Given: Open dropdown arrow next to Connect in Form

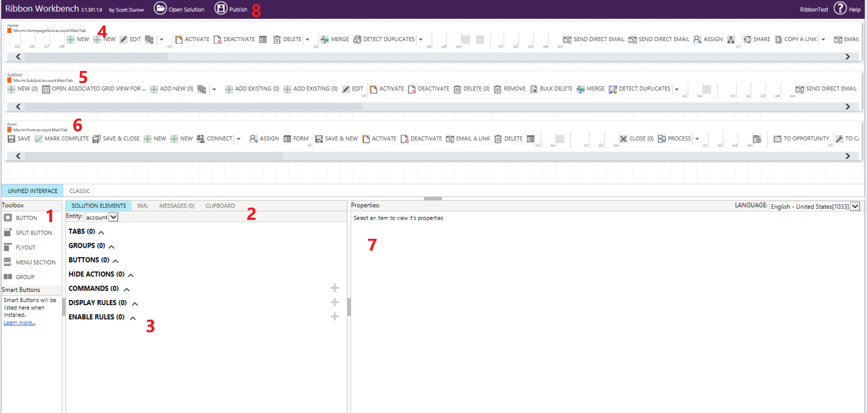Looking at the screenshot, I should point(238,139).
